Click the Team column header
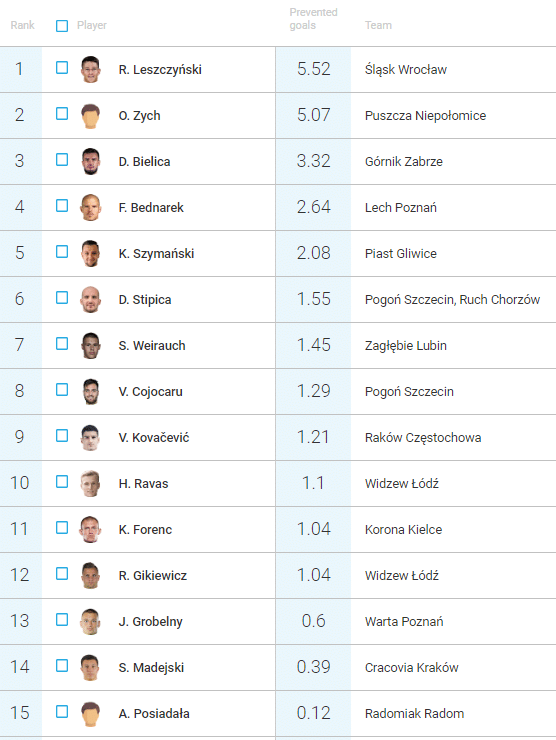This screenshot has height=740, width=556. coord(378,25)
